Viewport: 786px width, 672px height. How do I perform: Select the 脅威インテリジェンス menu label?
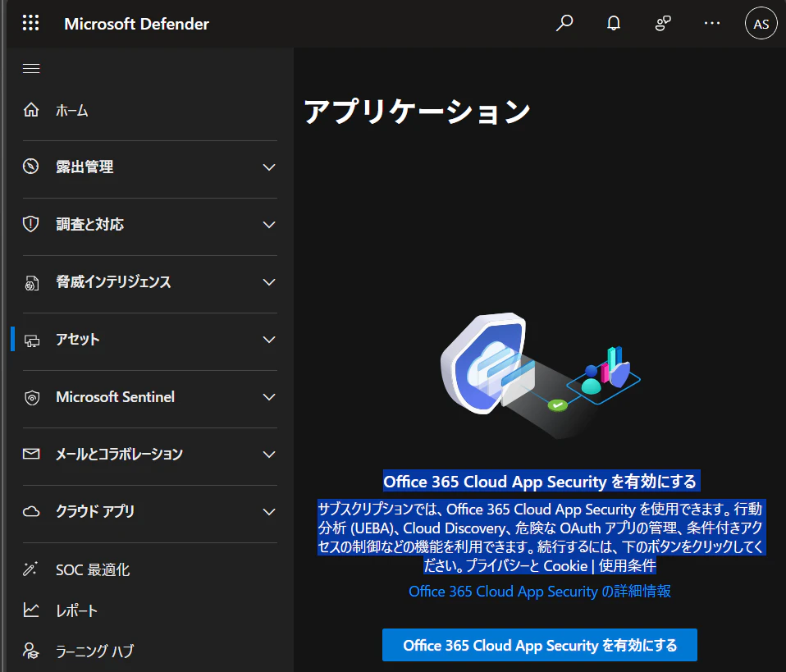tap(113, 281)
